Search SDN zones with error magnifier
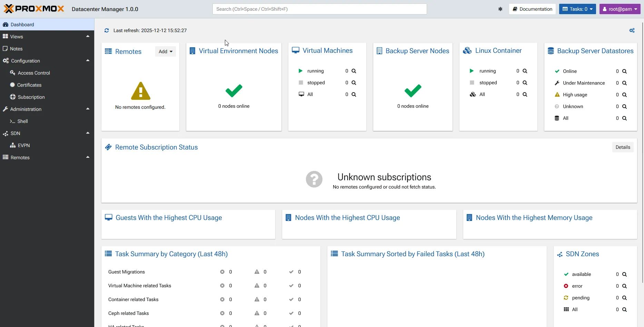 [x=624, y=286]
